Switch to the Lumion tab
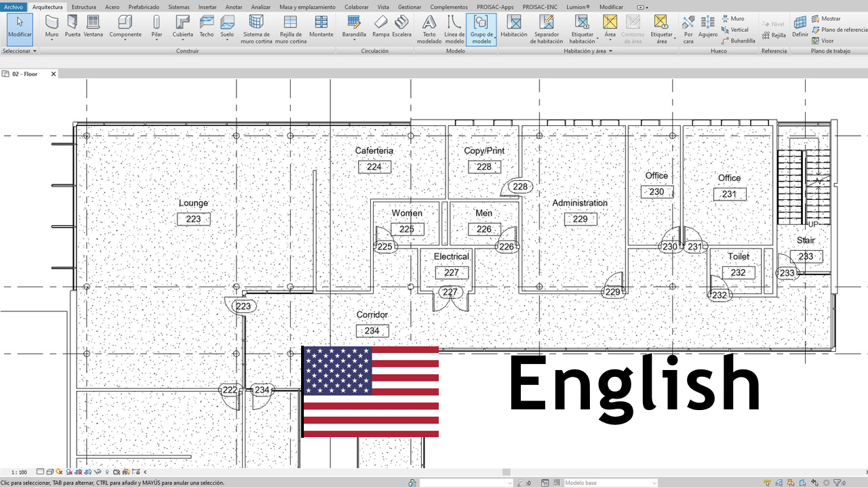Screen dimensions: 868x488 pyautogui.click(x=578, y=7)
